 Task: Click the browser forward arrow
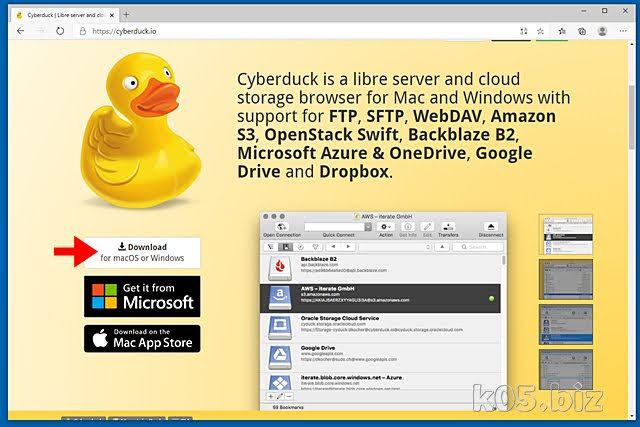pyautogui.click(x=40, y=31)
